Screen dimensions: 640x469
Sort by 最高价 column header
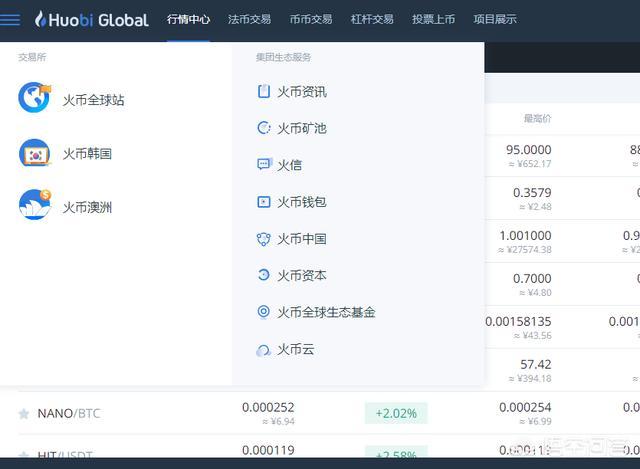[537, 119]
